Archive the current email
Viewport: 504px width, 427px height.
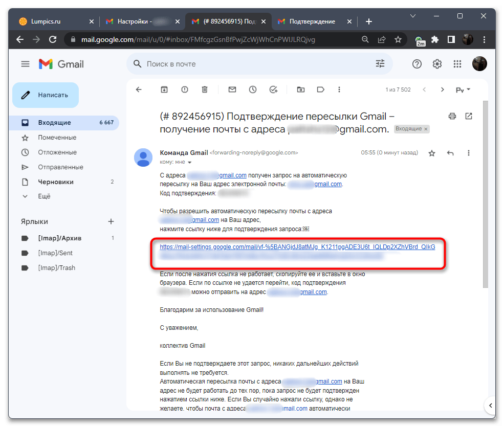(164, 89)
